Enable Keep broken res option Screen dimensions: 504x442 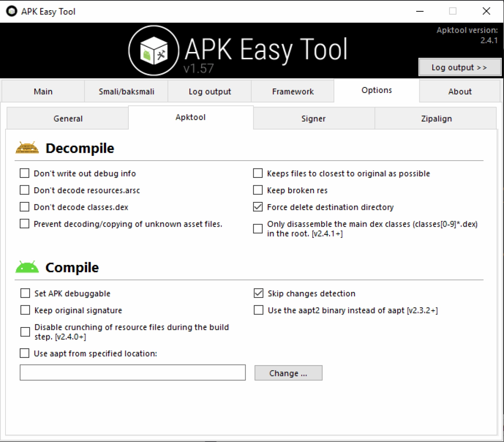(x=258, y=190)
